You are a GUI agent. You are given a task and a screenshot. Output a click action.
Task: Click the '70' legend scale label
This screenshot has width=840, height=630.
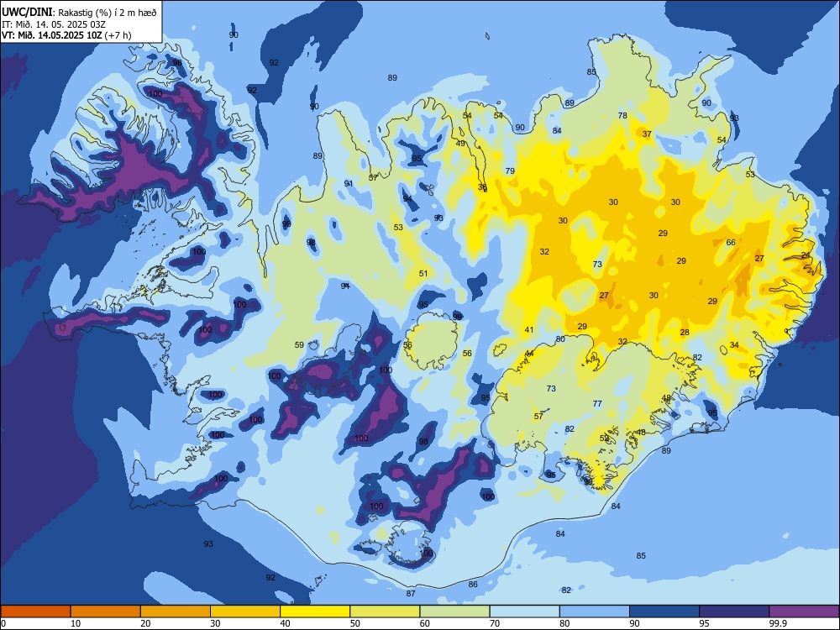tap(495, 623)
